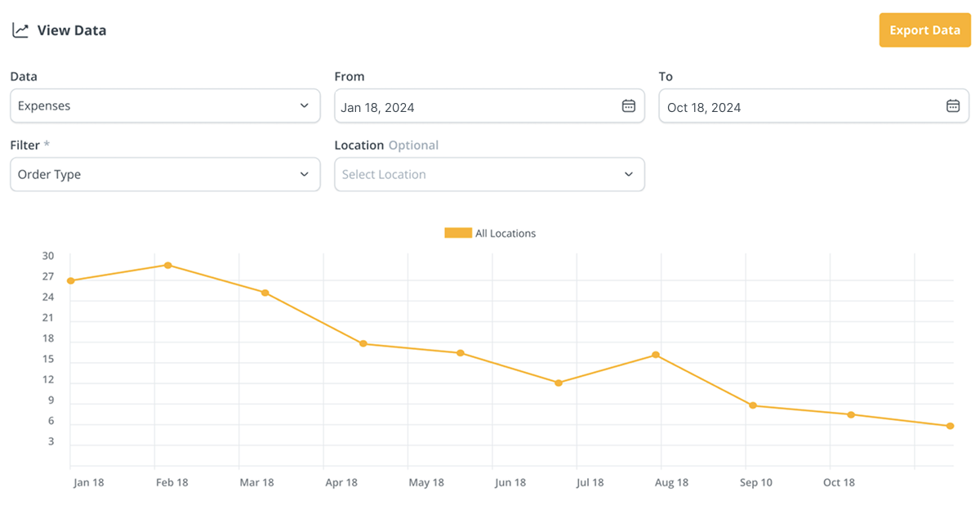Click chevron arrow in Order Type dropdown
Viewport: 980px width, 510px height.
coord(304,174)
